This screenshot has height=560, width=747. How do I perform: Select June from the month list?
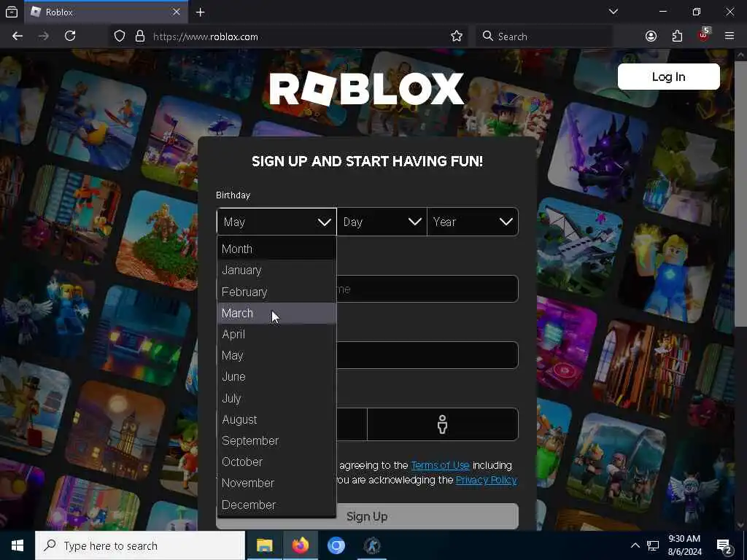coord(276,377)
